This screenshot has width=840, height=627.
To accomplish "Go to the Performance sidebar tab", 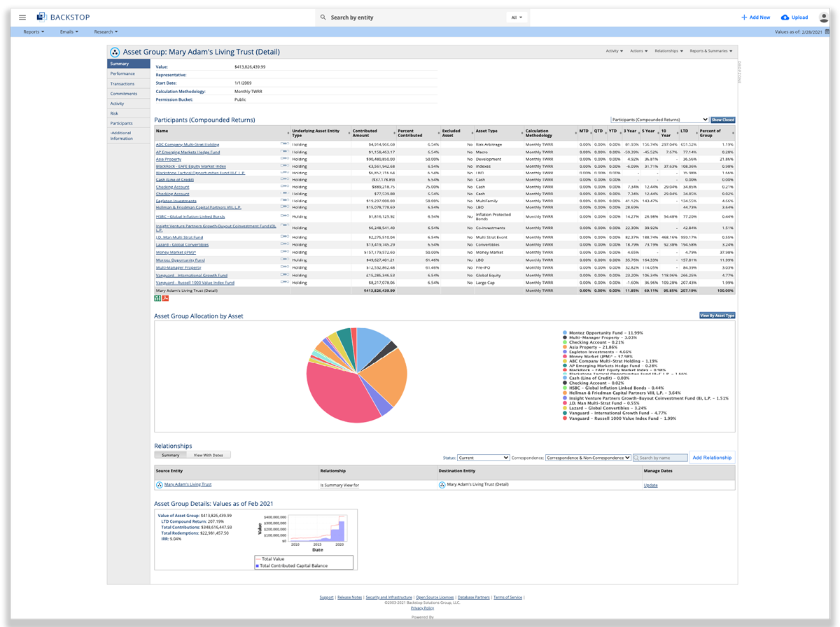I will (129, 73).
